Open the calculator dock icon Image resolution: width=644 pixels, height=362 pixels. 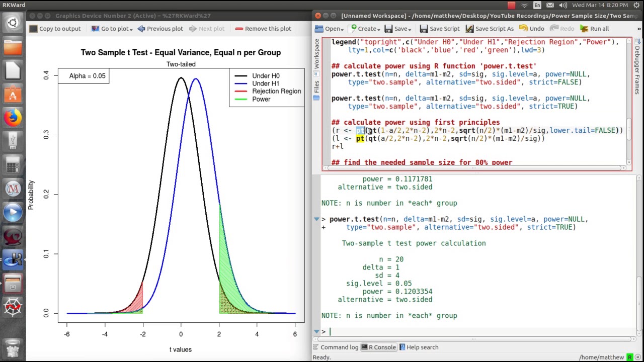coord(13,165)
